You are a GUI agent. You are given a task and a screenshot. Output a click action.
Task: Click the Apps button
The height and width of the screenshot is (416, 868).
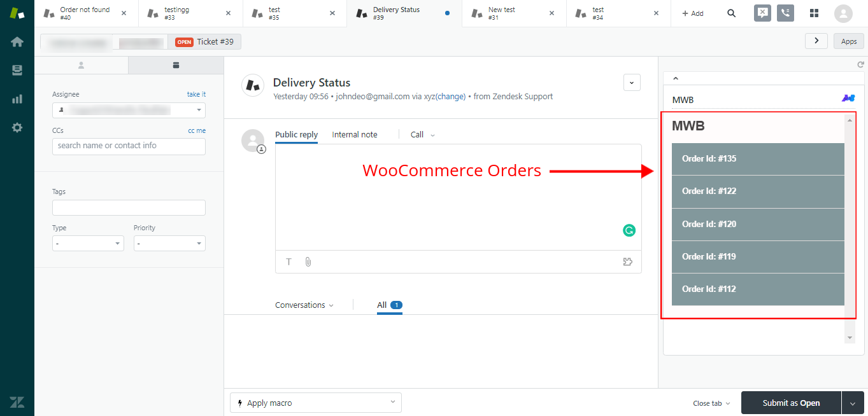coord(849,41)
